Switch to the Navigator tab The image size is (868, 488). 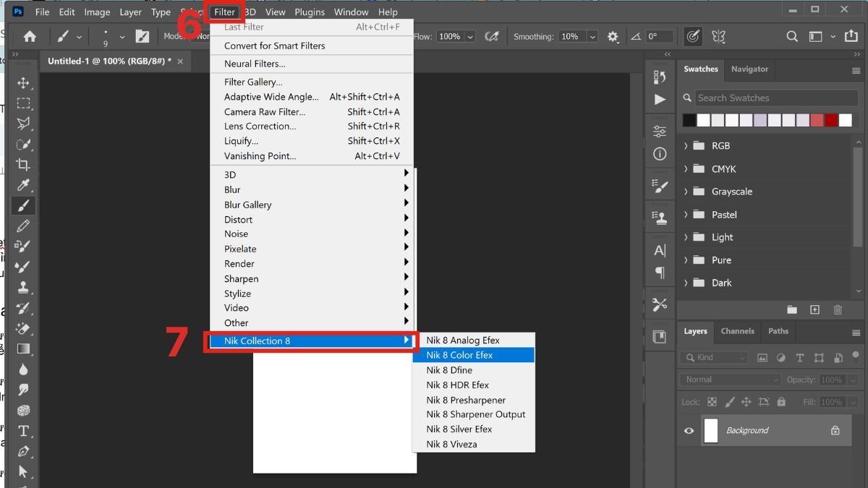(749, 69)
